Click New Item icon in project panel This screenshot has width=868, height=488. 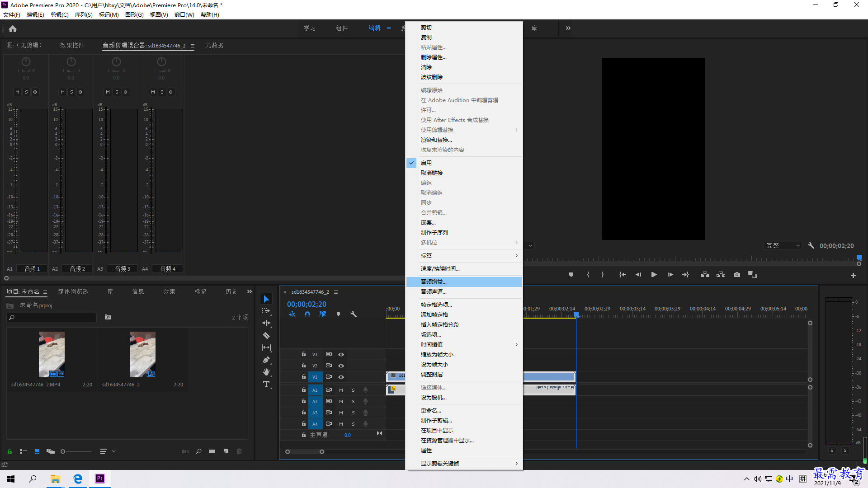click(226, 451)
